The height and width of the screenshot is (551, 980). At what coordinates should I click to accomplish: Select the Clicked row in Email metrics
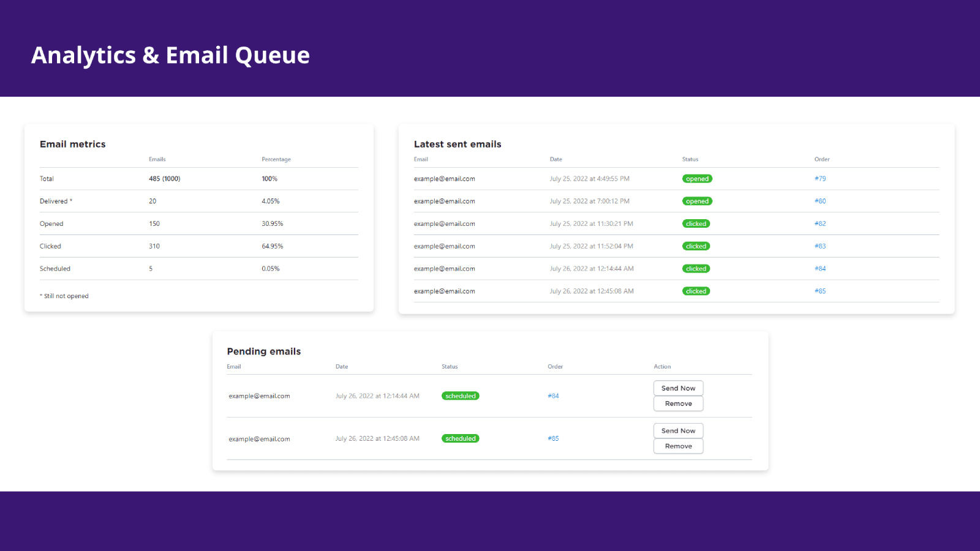point(51,246)
